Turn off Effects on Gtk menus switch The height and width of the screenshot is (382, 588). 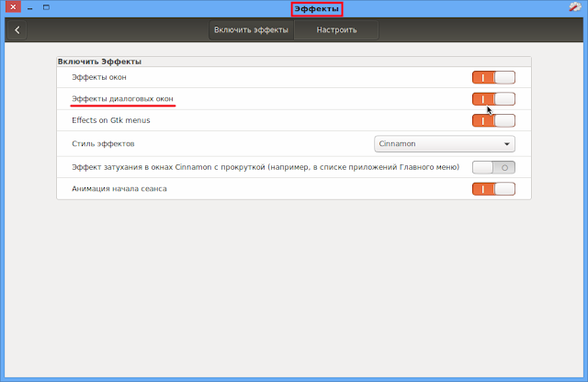click(x=493, y=120)
